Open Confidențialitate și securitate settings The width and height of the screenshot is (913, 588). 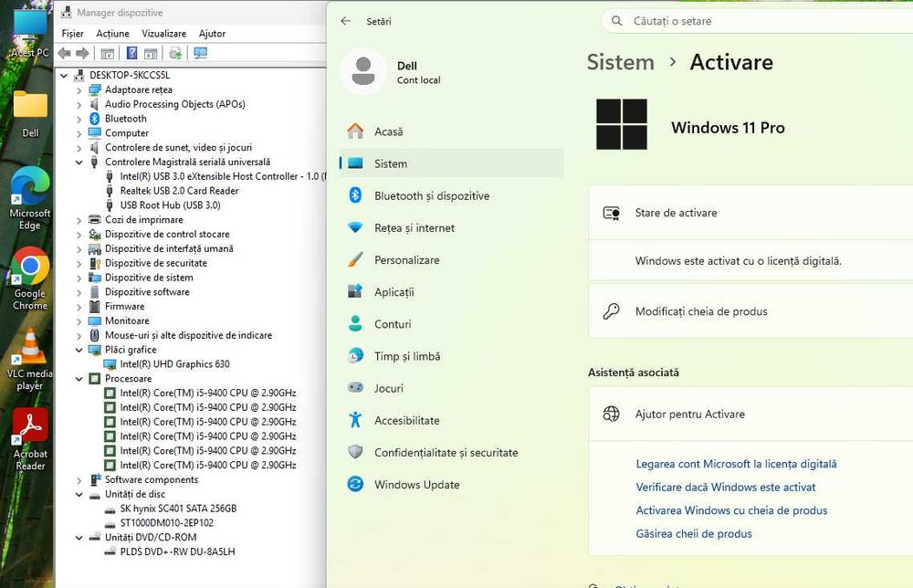pos(451,452)
